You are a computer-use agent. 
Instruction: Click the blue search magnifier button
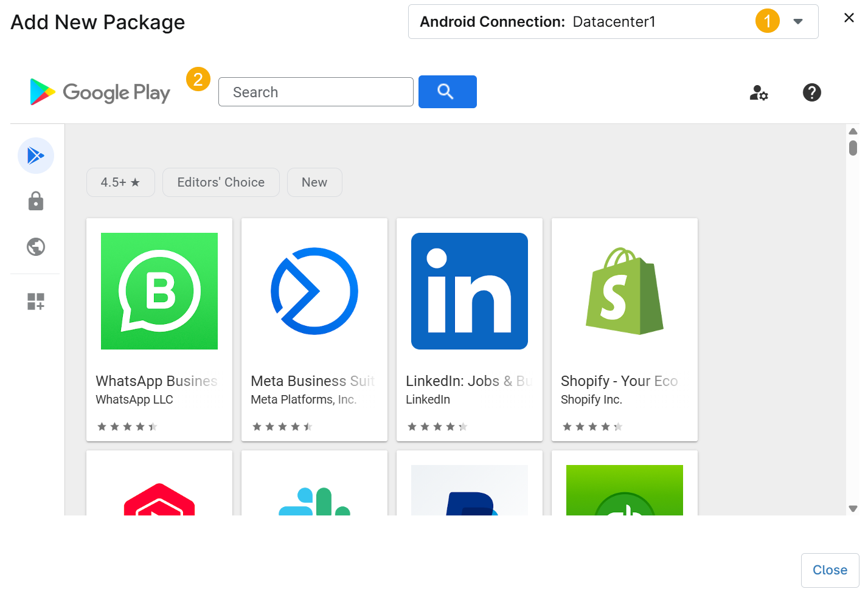[447, 92]
